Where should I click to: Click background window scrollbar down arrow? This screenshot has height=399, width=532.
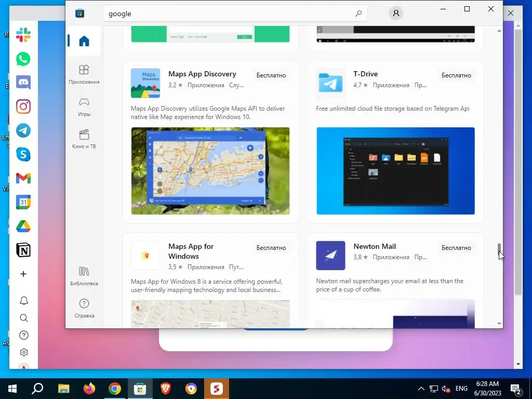(518, 364)
